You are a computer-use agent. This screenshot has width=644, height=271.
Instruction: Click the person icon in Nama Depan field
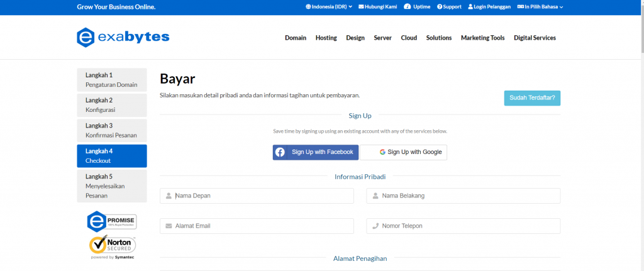tap(169, 196)
